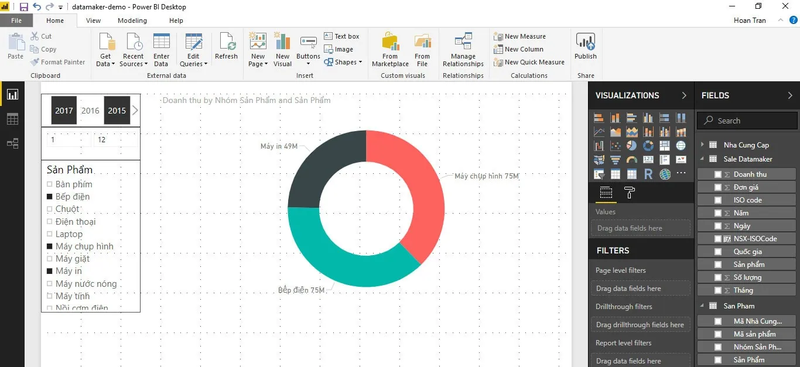
Task: Click the Refresh icon in ribbon
Action: [x=226, y=47]
